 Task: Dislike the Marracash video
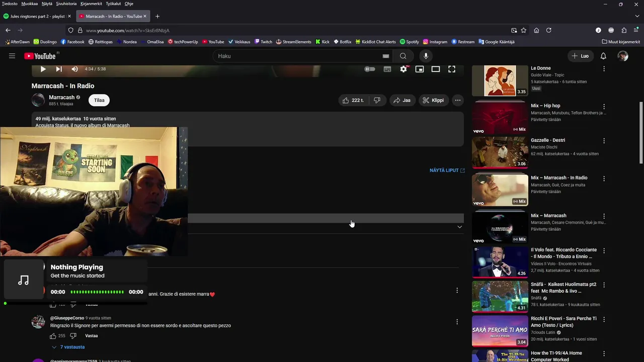coord(377,100)
